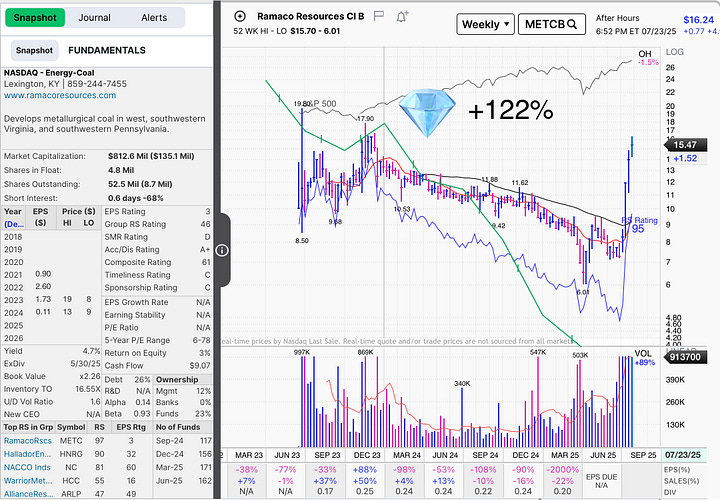This screenshot has width=720, height=500.
Task: Click the Acc/Dis Rating row
Action: [157, 250]
